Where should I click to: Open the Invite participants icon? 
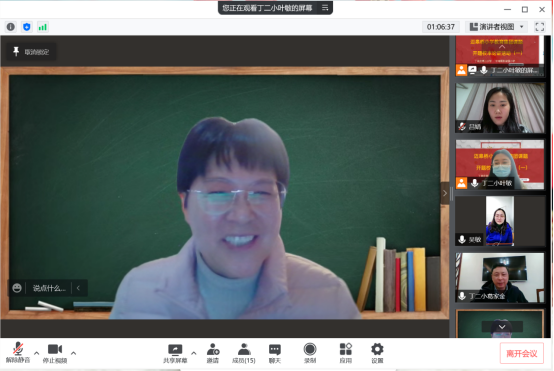[x=213, y=353]
